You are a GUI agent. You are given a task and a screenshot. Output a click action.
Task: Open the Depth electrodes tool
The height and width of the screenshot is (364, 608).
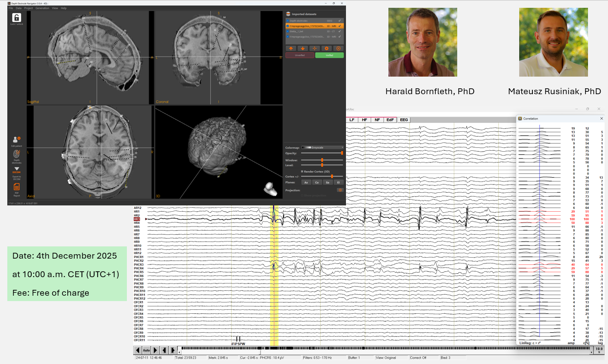pyautogui.click(x=17, y=154)
